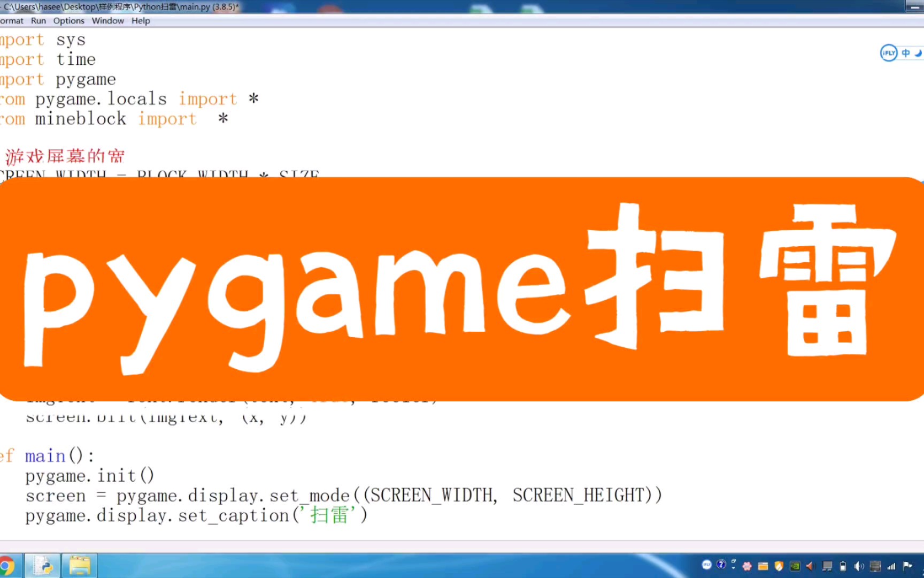The image size is (924, 578).
Task: Click the orange window tray icon
Action: 763,566
